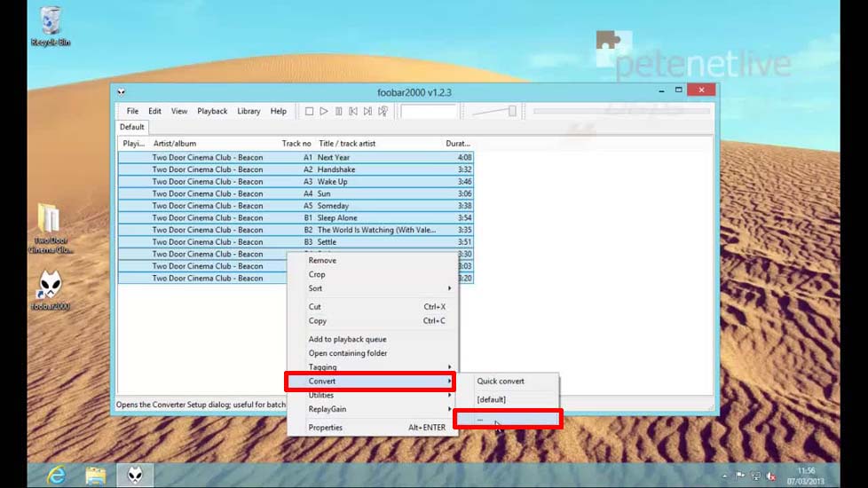Select the track Next Year
Viewport: 868px width, 488px height.
[296, 158]
